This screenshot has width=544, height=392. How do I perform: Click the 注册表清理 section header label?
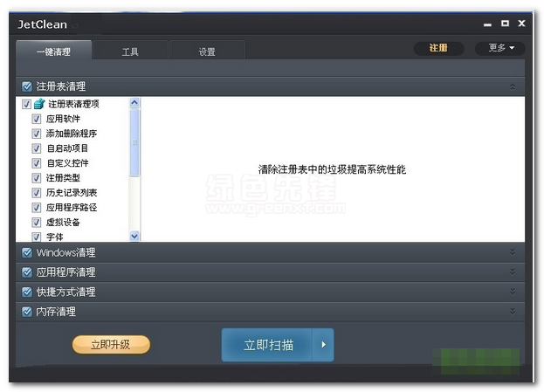(x=61, y=86)
